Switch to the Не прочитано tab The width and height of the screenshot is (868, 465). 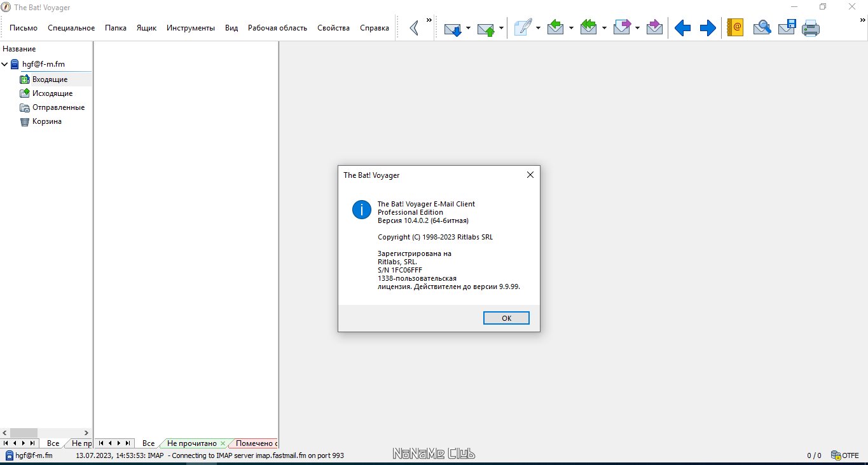191,443
